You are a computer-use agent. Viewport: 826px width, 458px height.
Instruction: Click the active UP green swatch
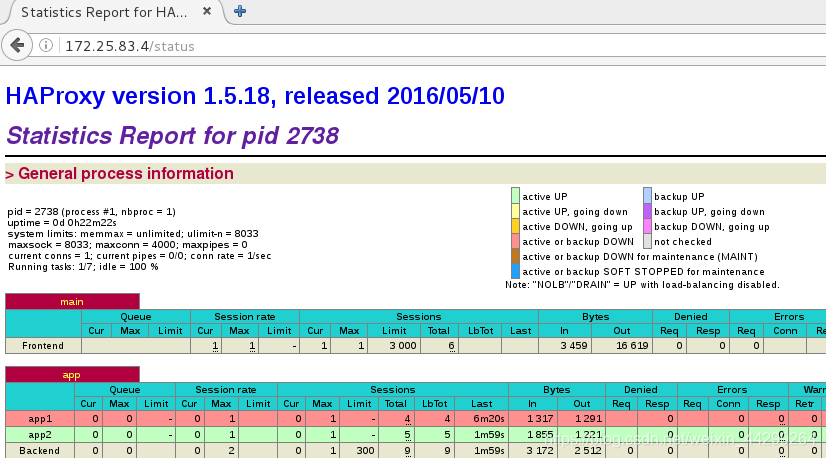click(515, 196)
